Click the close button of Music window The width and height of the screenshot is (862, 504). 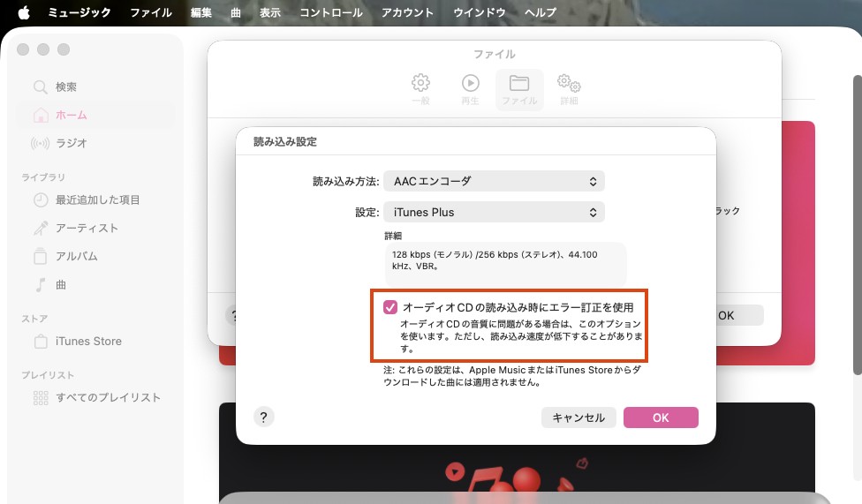[x=23, y=49]
